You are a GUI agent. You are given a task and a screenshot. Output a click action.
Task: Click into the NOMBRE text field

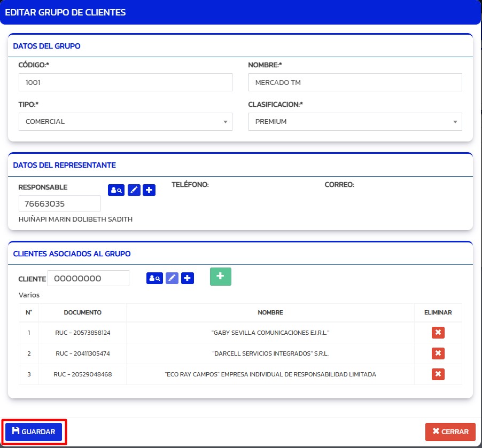click(x=355, y=83)
